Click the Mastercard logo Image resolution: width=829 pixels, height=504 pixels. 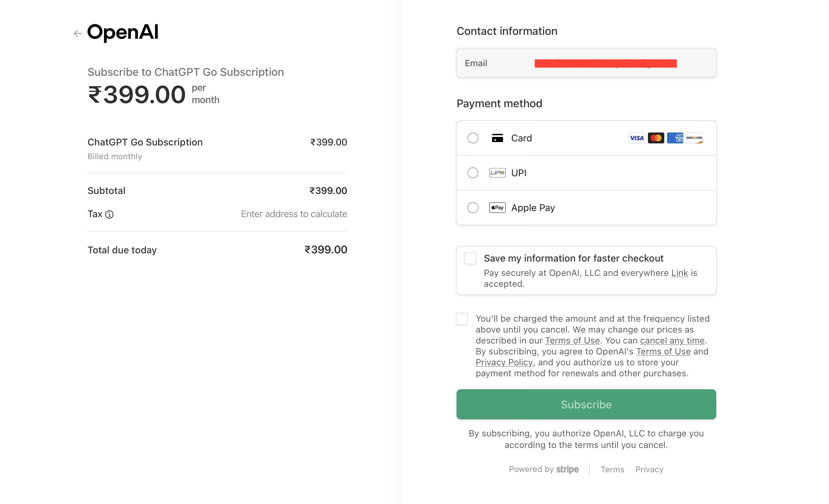[x=656, y=138]
